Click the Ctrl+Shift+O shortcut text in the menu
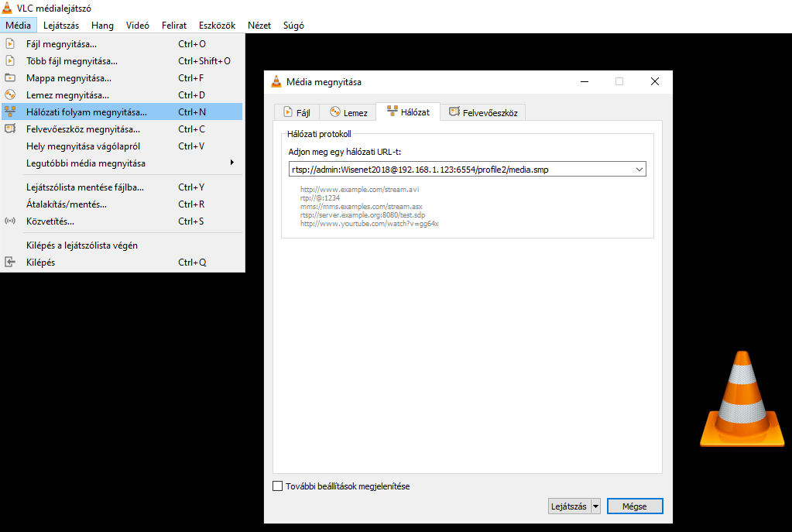The width and height of the screenshot is (792, 532). (204, 61)
